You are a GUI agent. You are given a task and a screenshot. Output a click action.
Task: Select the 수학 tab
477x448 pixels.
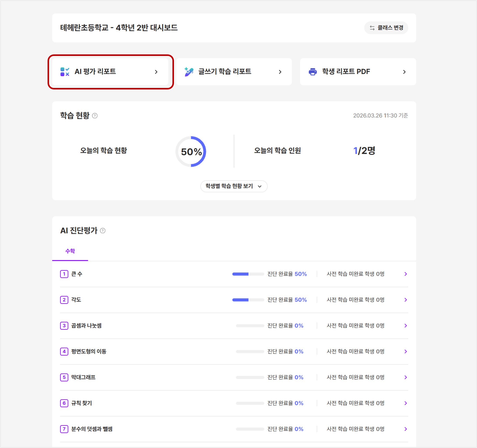pyautogui.click(x=70, y=251)
